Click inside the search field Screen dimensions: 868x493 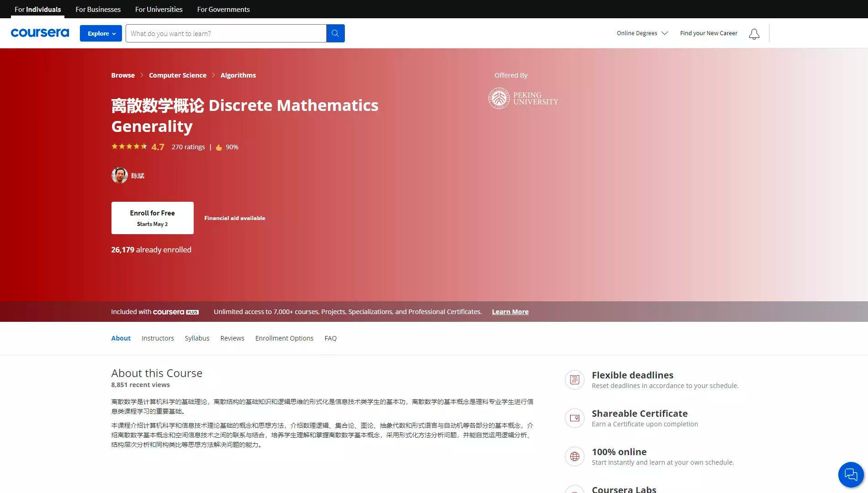tap(226, 33)
